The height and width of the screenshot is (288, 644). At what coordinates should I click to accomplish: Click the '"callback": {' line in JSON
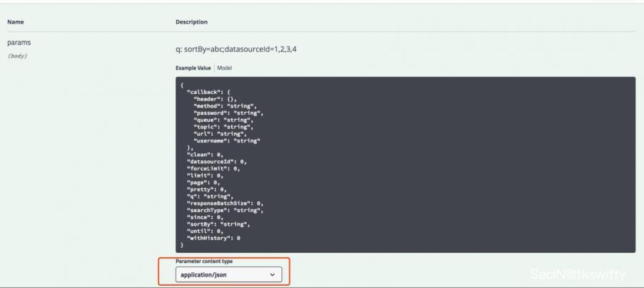(210, 92)
